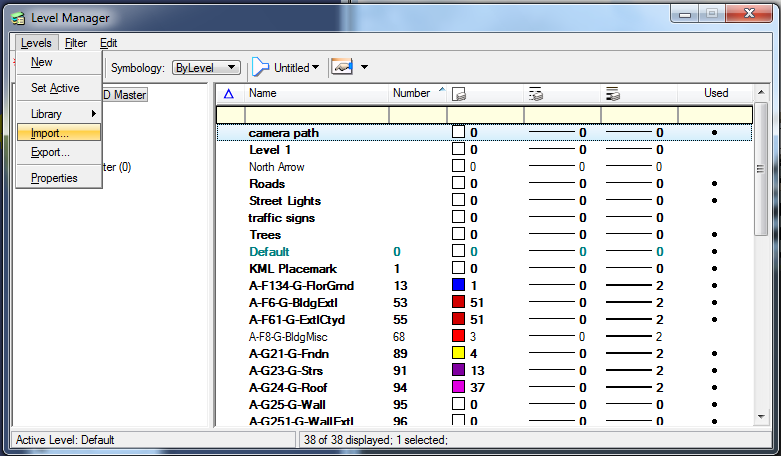
Task: Select the 'A-F134-G-FlorGrnd' level name
Action: coord(301,286)
